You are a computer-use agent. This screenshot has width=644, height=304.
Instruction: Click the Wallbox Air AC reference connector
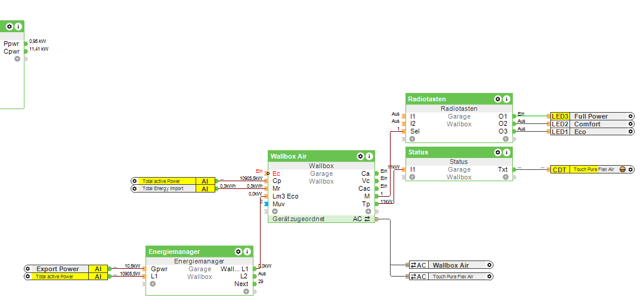tap(451, 265)
